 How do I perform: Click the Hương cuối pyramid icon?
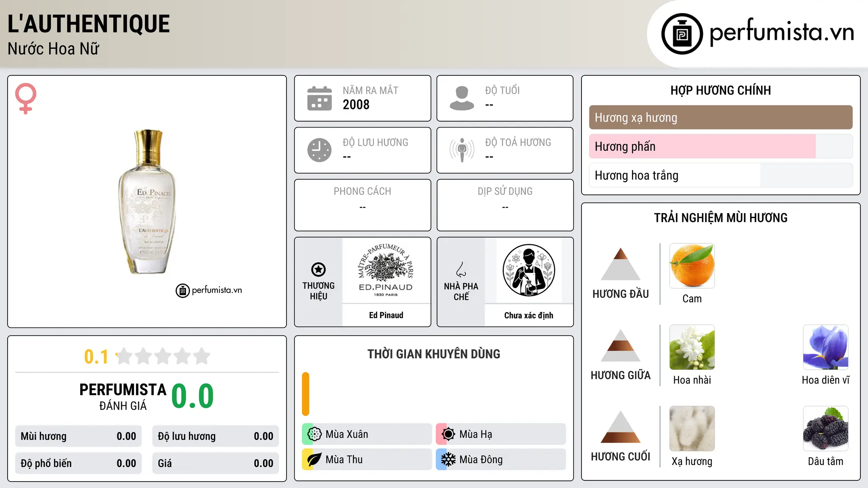[x=620, y=427]
